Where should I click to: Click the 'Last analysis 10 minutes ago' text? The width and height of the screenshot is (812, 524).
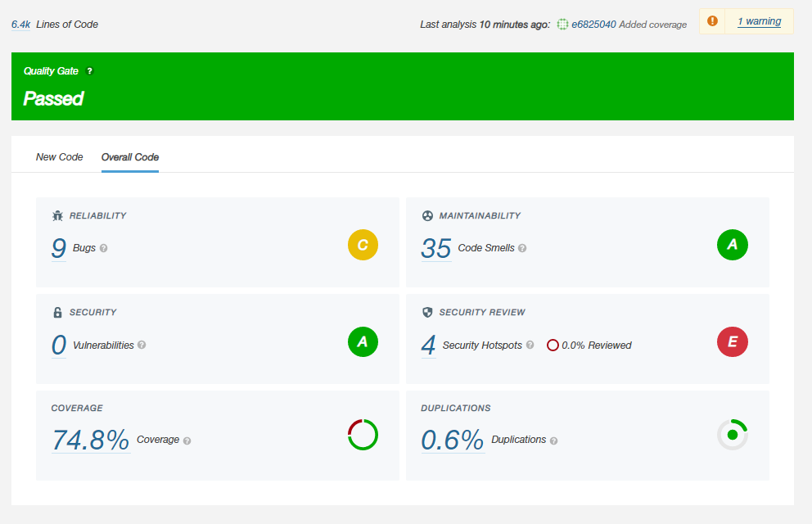(485, 25)
